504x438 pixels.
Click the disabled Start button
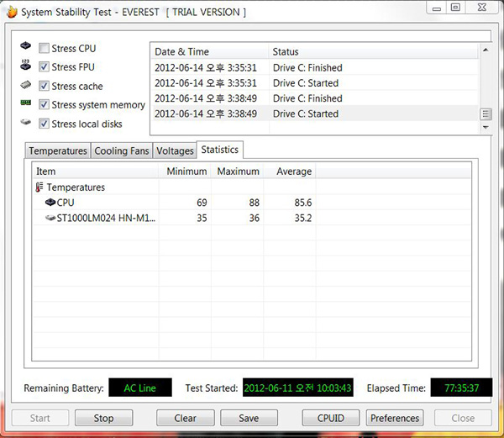pyautogui.click(x=40, y=418)
